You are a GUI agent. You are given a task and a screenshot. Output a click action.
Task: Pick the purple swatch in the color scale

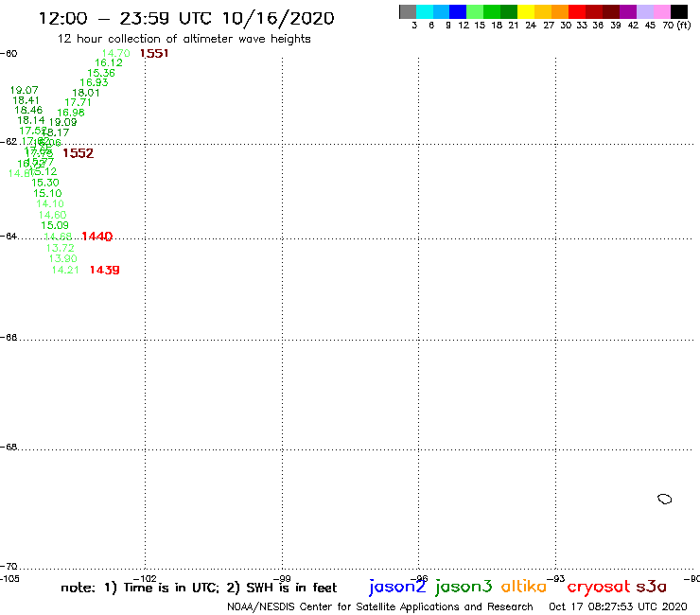pyautogui.click(x=628, y=11)
